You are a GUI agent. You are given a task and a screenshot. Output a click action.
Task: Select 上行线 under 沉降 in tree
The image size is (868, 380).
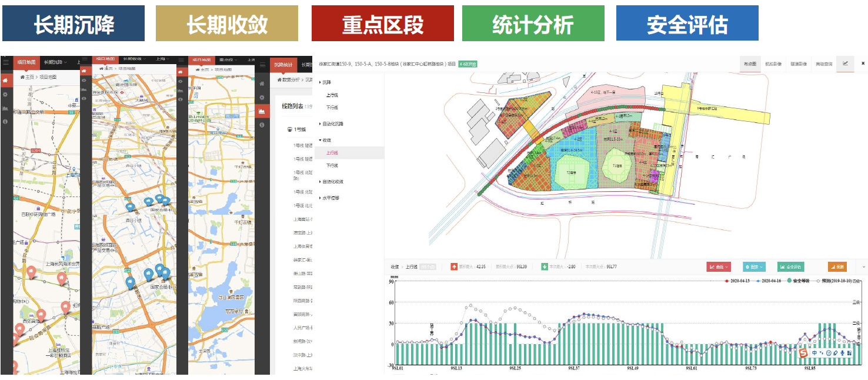(x=332, y=95)
